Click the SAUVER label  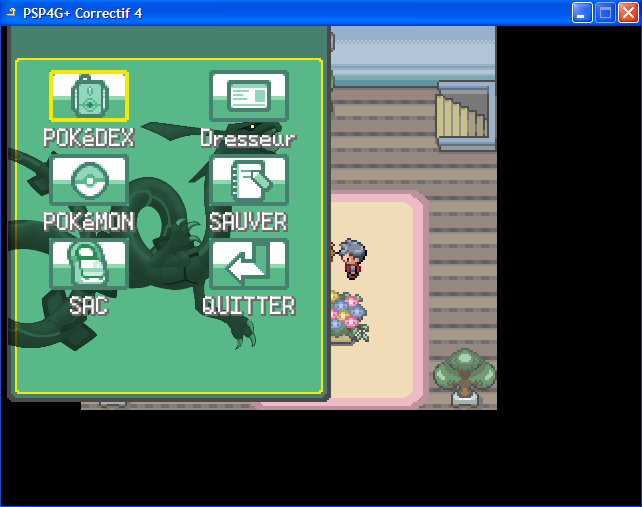[249, 222]
